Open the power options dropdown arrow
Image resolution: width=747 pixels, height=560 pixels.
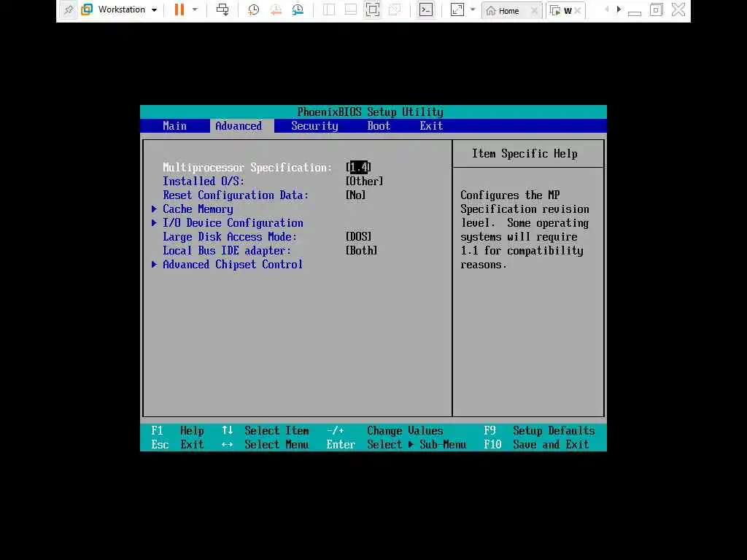point(195,9)
